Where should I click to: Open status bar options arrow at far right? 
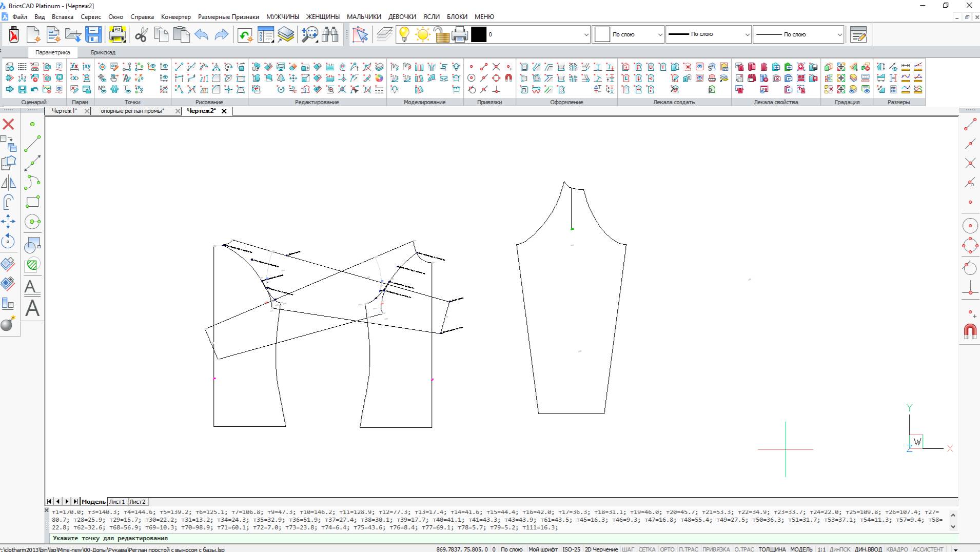point(955,549)
